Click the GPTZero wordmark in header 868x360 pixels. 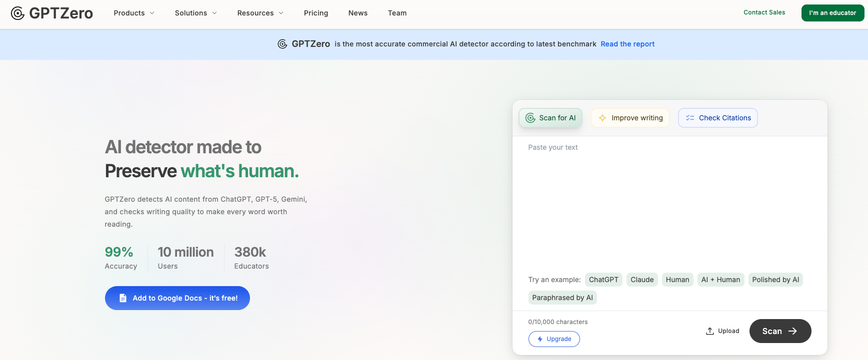[61, 13]
